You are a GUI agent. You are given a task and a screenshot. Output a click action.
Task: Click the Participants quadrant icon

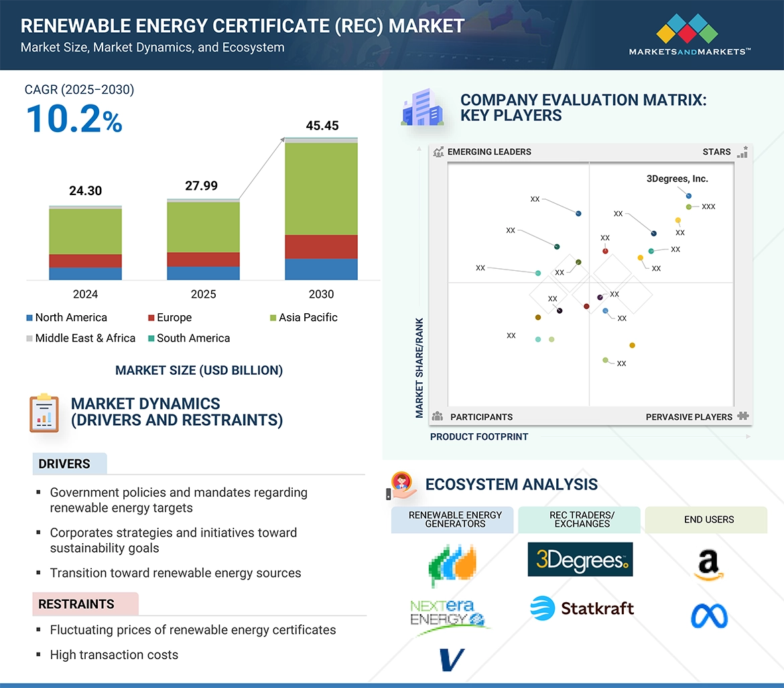[438, 416]
